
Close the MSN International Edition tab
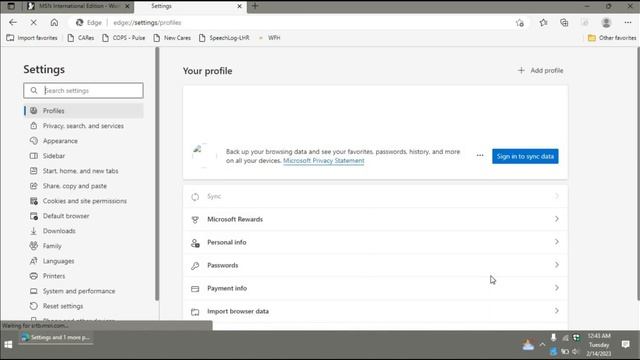point(127,6)
